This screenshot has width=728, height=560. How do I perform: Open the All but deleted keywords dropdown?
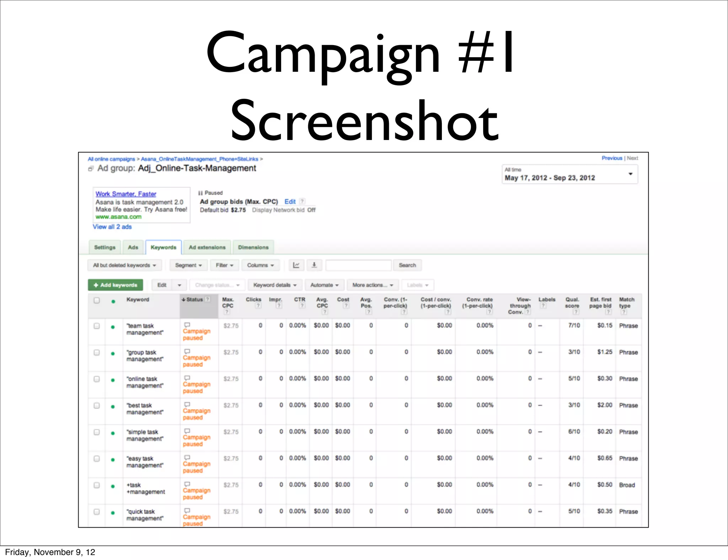pyautogui.click(x=124, y=265)
